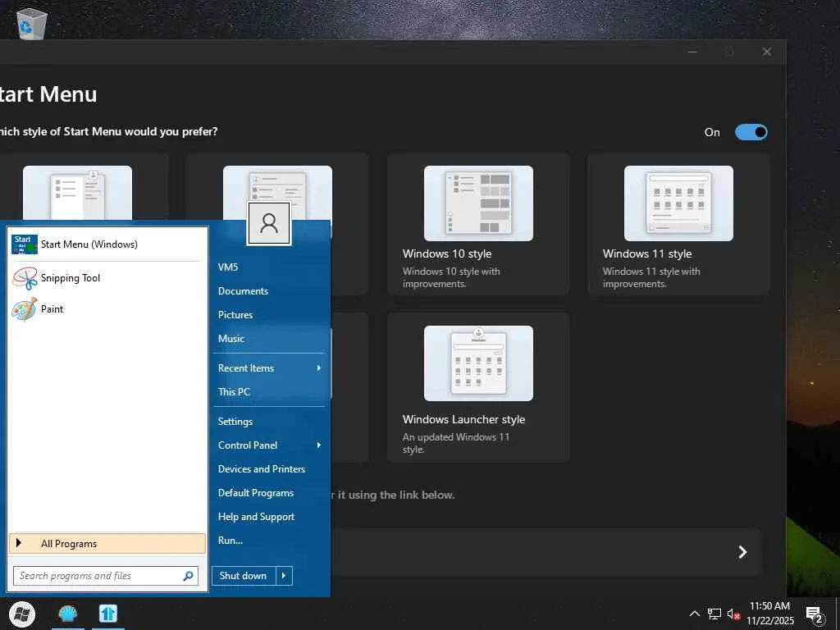Click the taskbar clock and date

coord(769,614)
